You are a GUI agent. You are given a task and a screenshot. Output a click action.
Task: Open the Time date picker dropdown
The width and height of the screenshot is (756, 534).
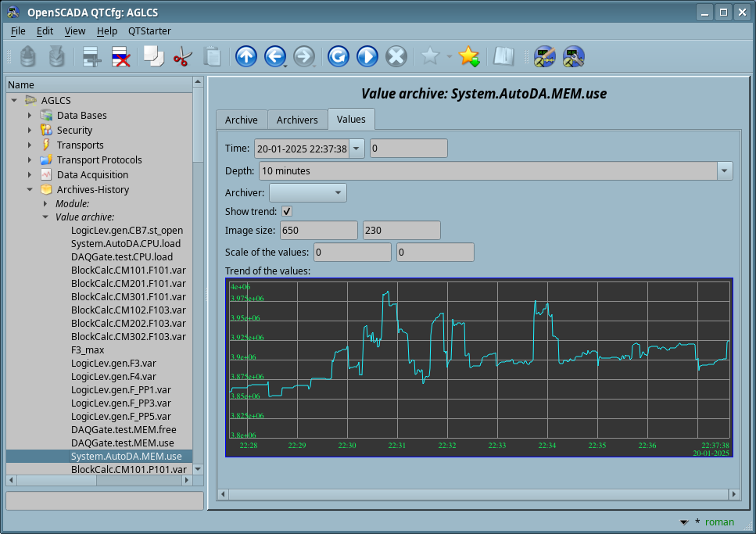point(357,149)
